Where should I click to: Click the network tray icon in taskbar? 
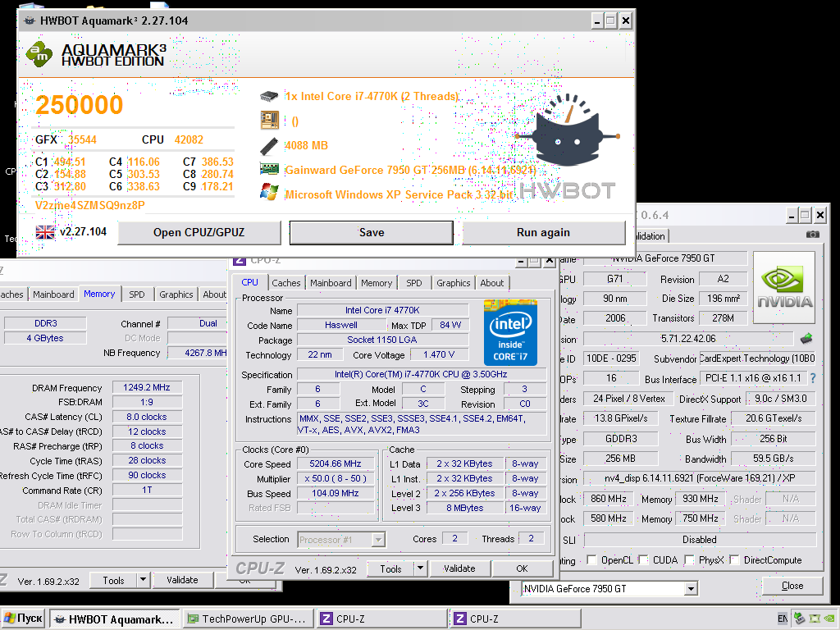pyautogui.click(x=799, y=619)
